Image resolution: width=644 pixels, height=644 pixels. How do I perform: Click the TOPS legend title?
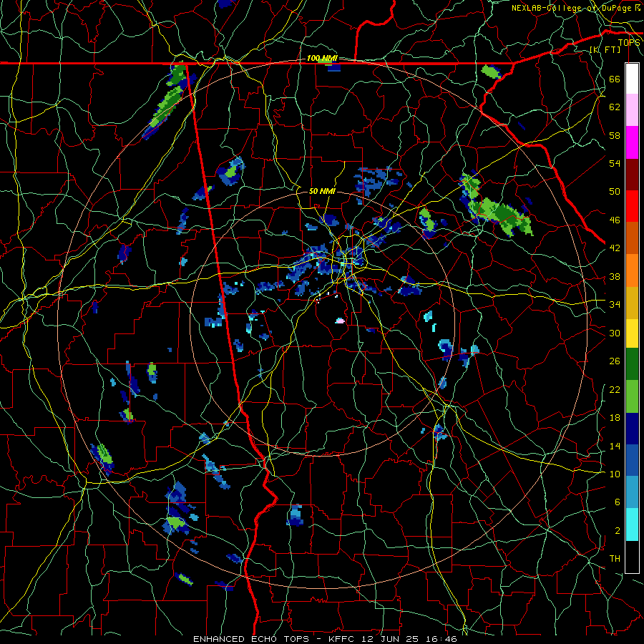pos(629,42)
